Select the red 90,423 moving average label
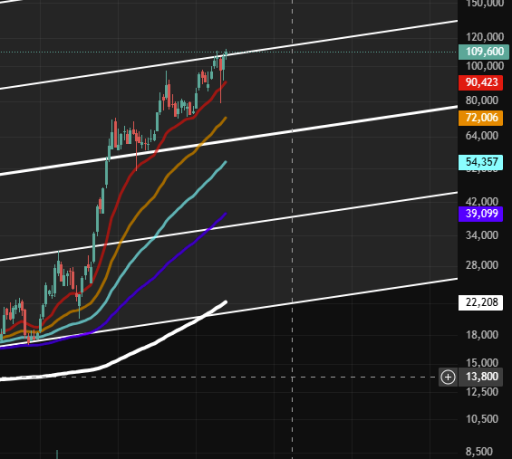 click(481, 82)
